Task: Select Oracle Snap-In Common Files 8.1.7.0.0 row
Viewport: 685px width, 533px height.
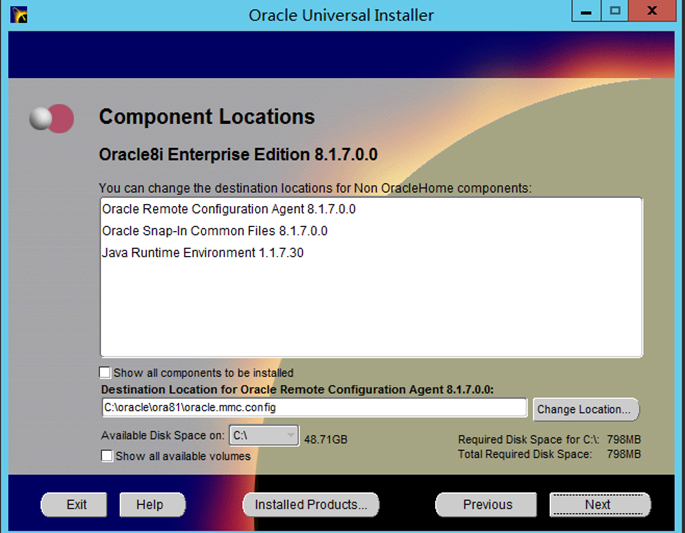Action: click(x=371, y=231)
